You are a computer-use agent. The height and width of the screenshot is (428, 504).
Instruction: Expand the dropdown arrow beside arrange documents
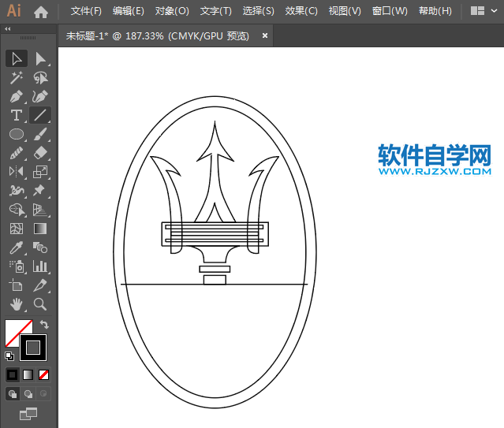pyautogui.click(x=495, y=11)
